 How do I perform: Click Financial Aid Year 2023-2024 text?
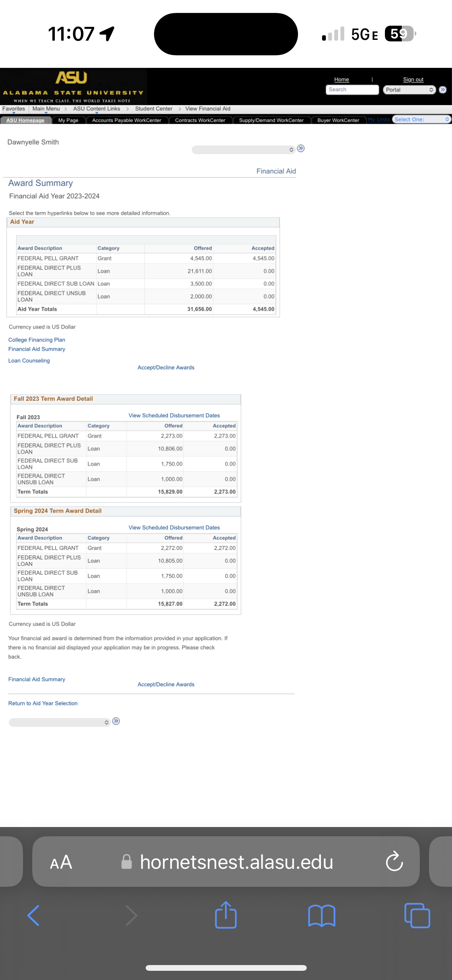[54, 196]
